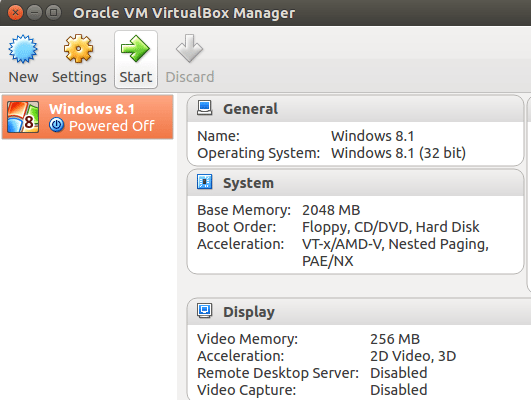Click the '256 MB' video memory value

click(395, 339)
